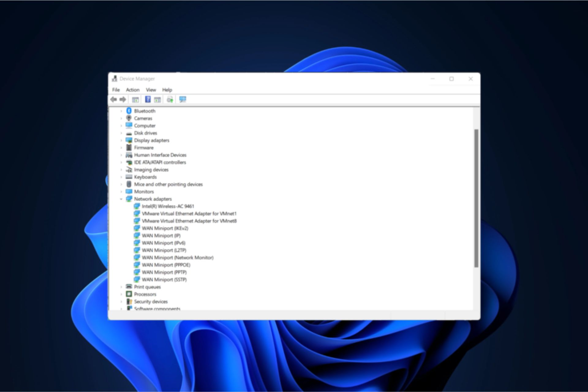Viewport: 588px width, 392px height.
Task: Select WAN Miniport (IKEv2)
Action: tap(165, 228)
